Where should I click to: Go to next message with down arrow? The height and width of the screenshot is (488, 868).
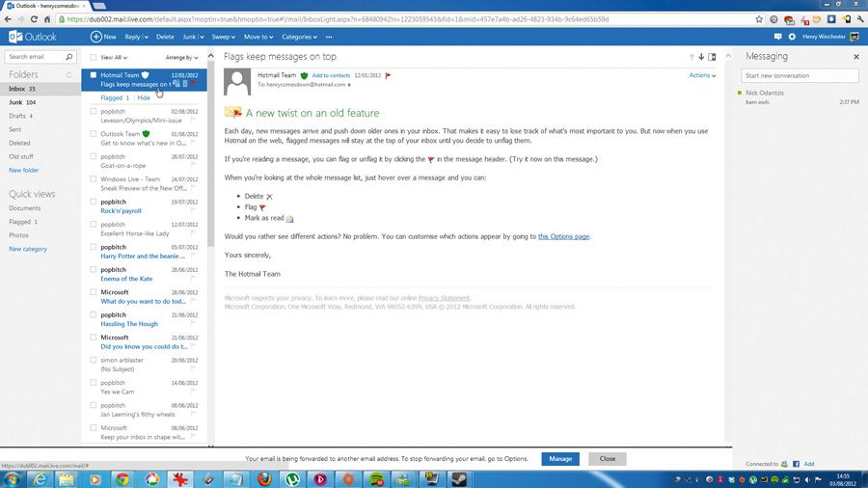(701, 57)
